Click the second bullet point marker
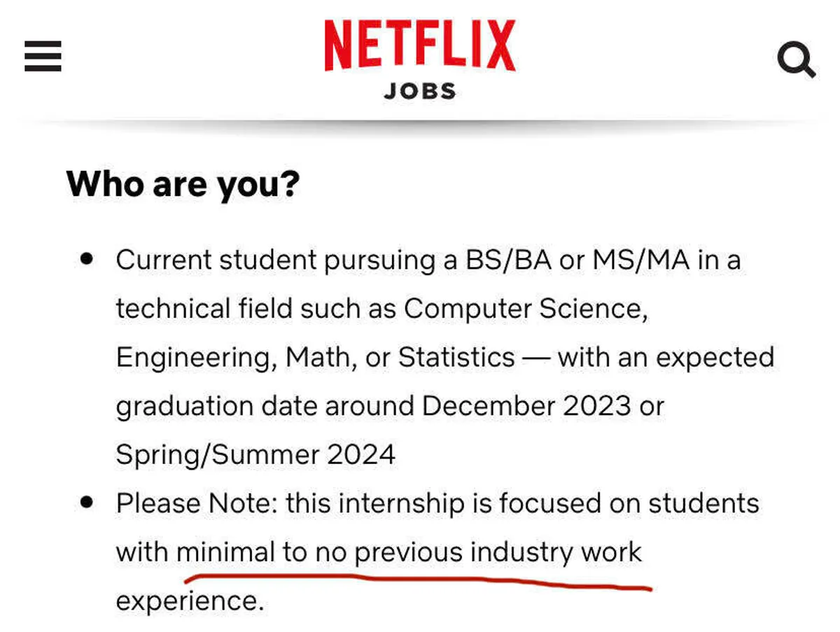 click(x=87, y=502)
